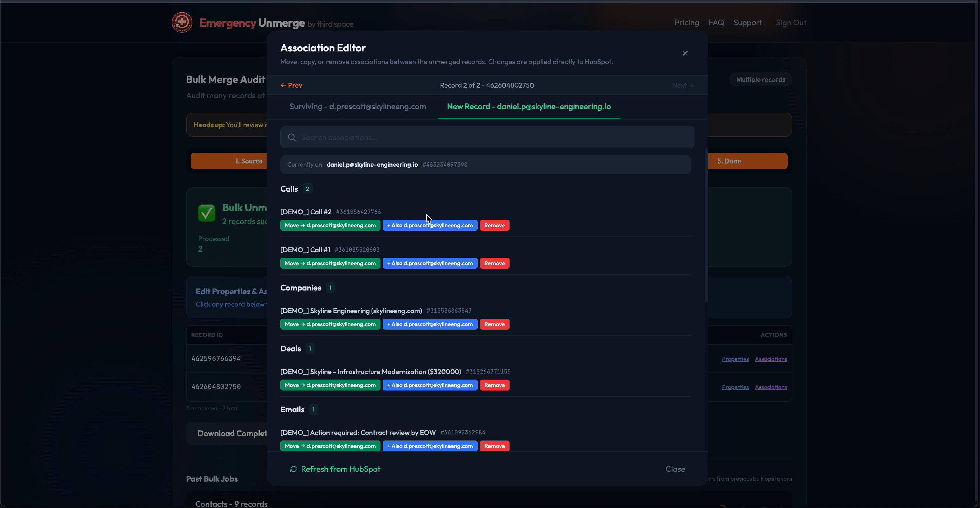
Task: Click the ACTIONS column header
Action: [x=774, y=335]
